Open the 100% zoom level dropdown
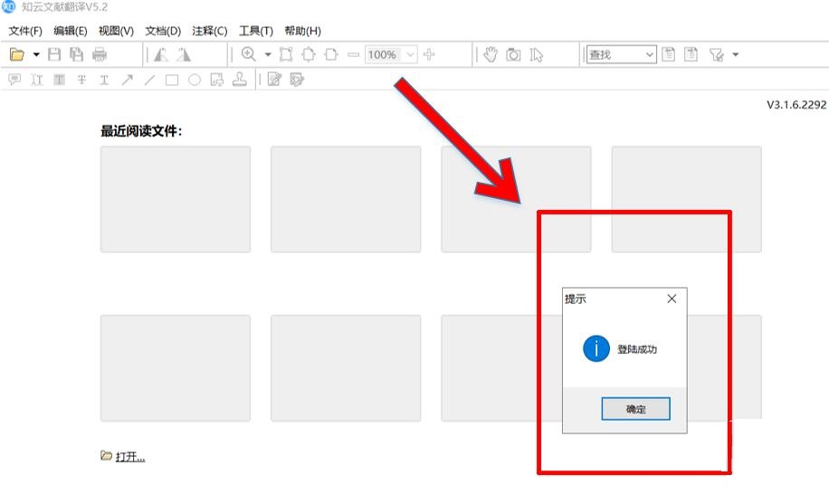The image size is (829, 504). tap(410, 55)
